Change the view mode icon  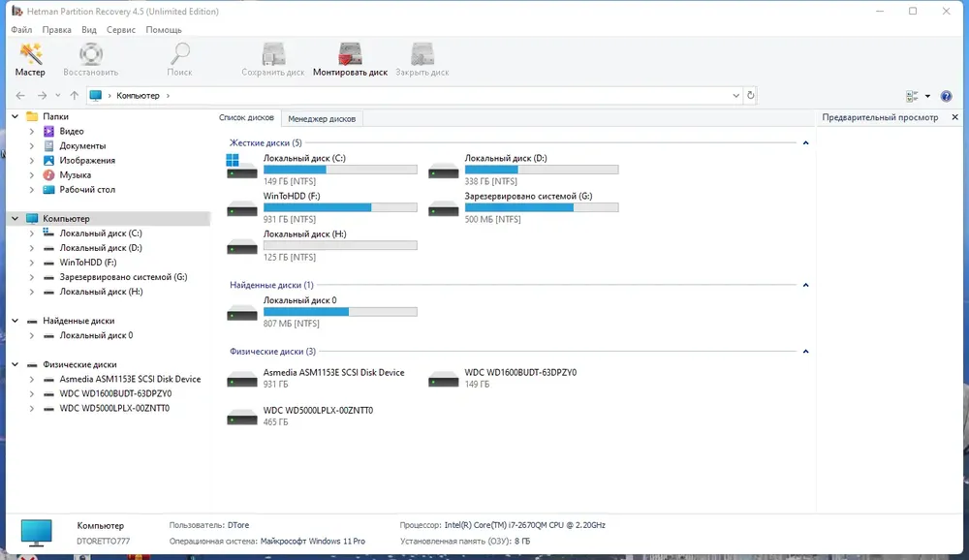point(912,97)
